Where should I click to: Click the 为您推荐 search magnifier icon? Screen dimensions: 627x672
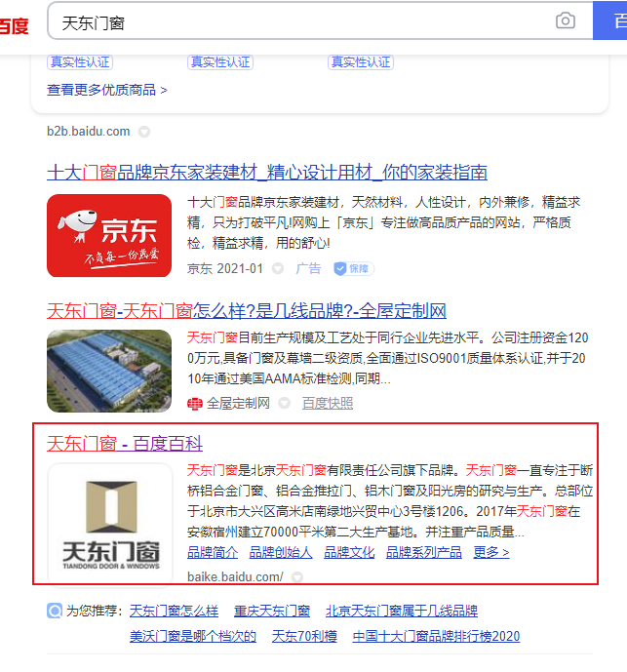[x=55, y=611]
